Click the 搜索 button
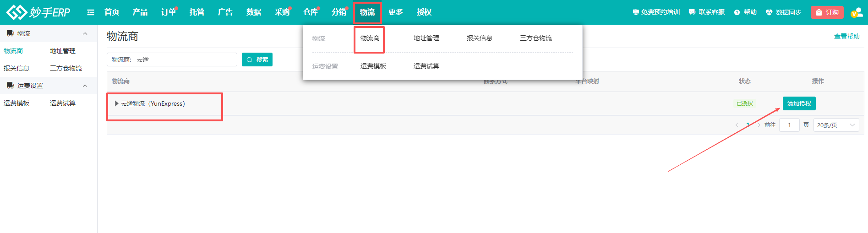 click(257, 60)
